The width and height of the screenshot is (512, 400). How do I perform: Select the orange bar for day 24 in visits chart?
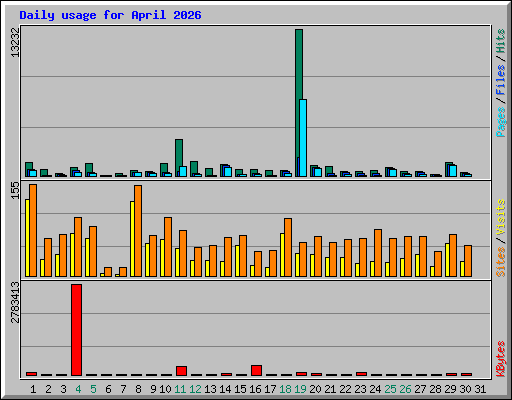point(378,253)
